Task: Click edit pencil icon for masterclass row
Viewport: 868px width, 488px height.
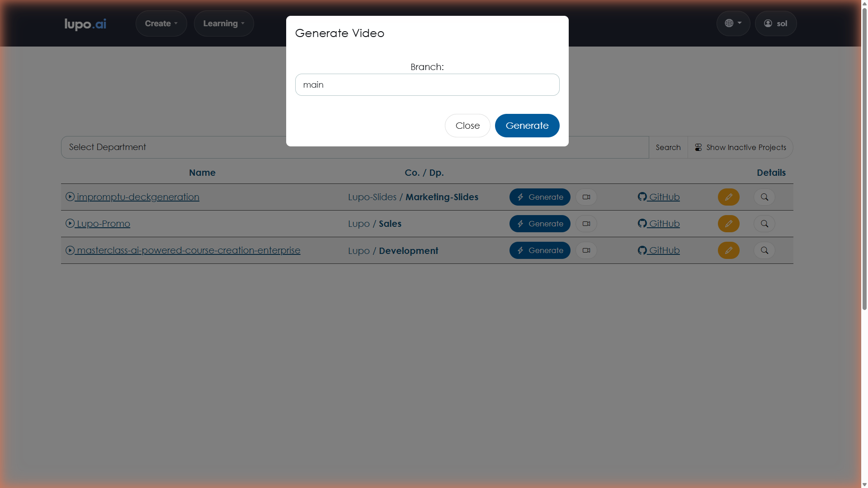Action: pyautogui.click(x=729, y=250)
